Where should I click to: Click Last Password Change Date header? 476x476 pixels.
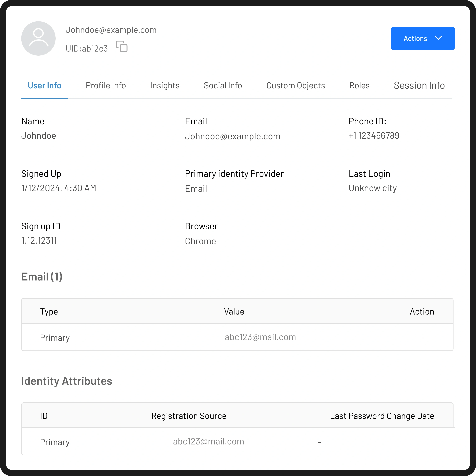(382, 416)
